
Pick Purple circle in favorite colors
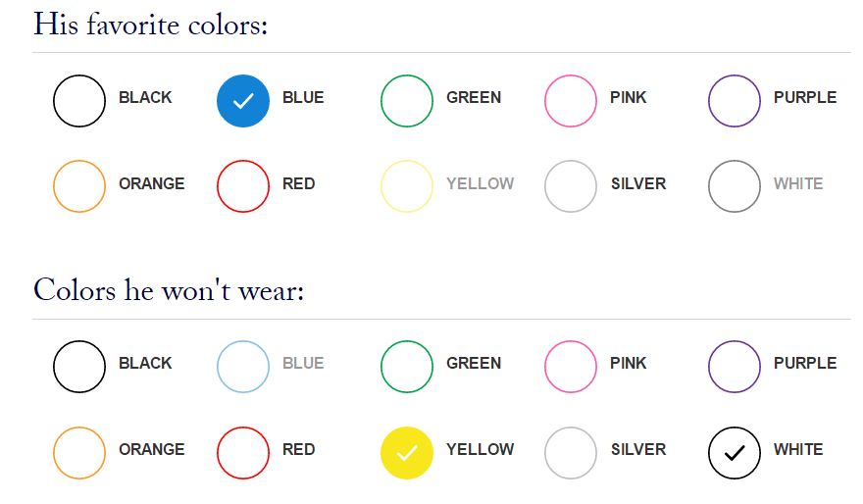click(x=735, y=101)
